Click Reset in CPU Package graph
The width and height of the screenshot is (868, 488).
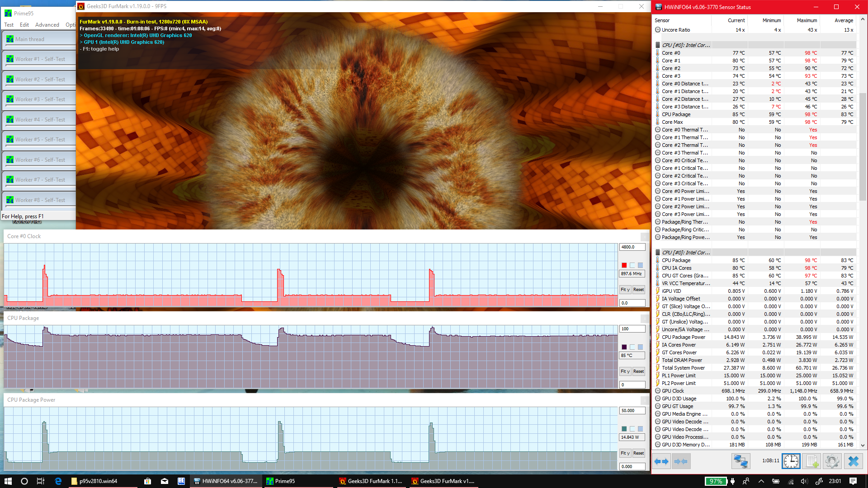pyautogui.click(x=638, y=371)
